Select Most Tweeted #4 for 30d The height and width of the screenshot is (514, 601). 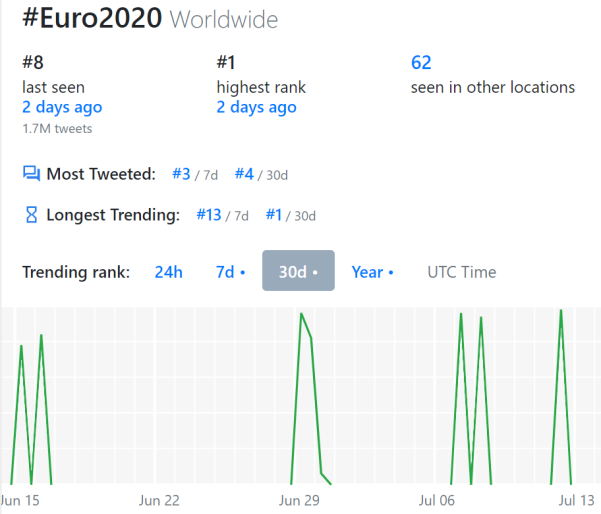point(245,174)
